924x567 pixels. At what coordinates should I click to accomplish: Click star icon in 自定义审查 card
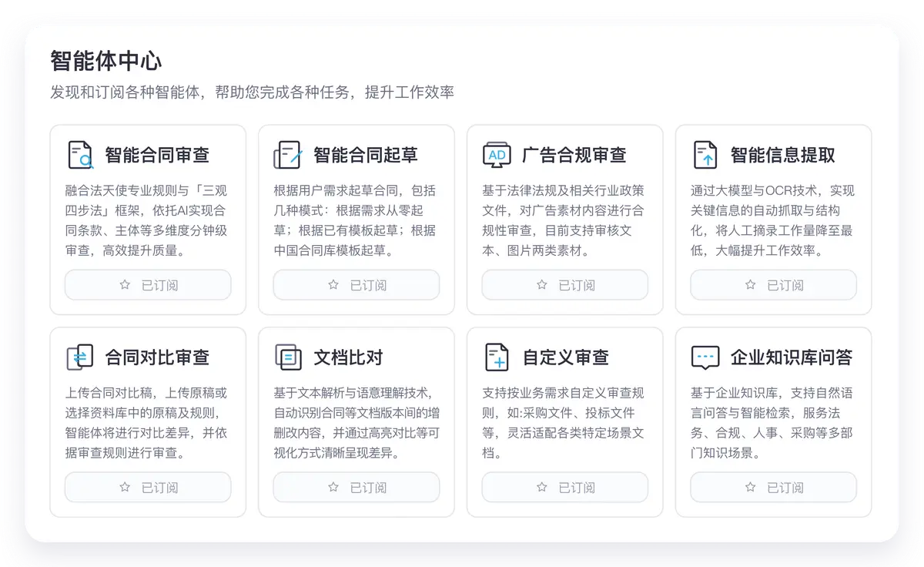pyautogui.click(x=542, y=488)
